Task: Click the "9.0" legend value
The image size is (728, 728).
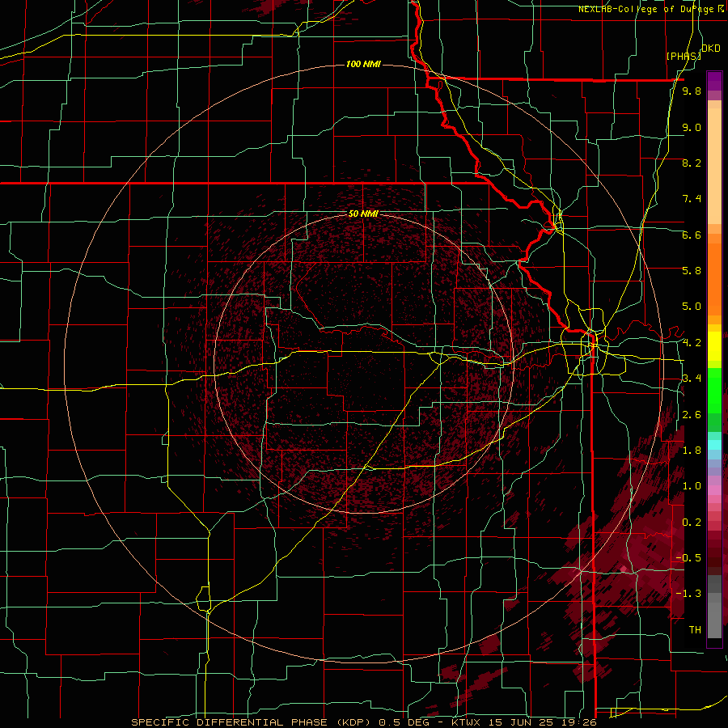Action: coord(692,127)
